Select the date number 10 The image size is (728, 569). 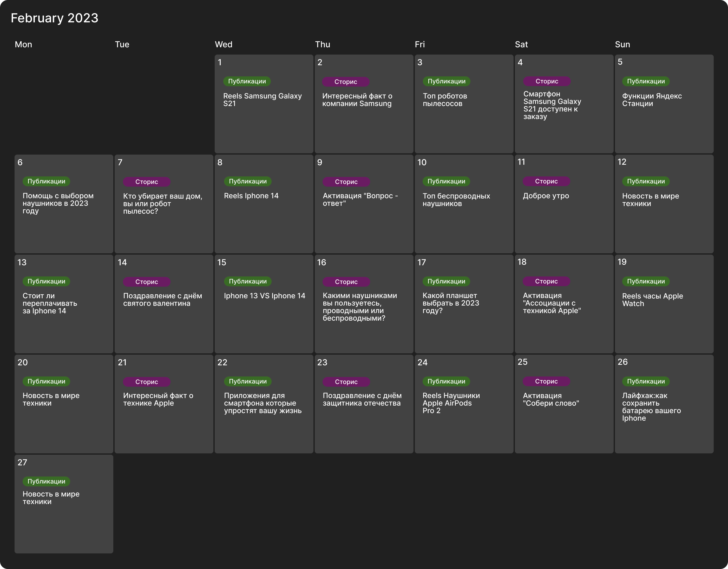(422, 163)
